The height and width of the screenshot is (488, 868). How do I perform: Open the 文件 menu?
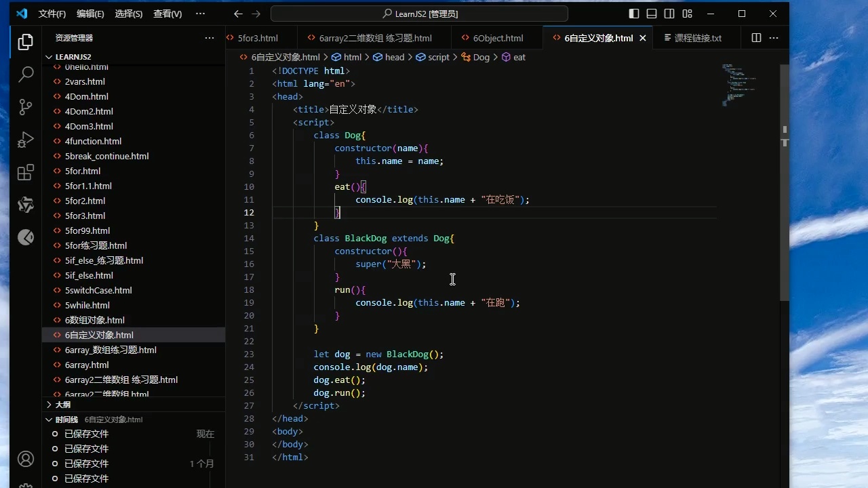pyautogui.click(x=52, y=14)
